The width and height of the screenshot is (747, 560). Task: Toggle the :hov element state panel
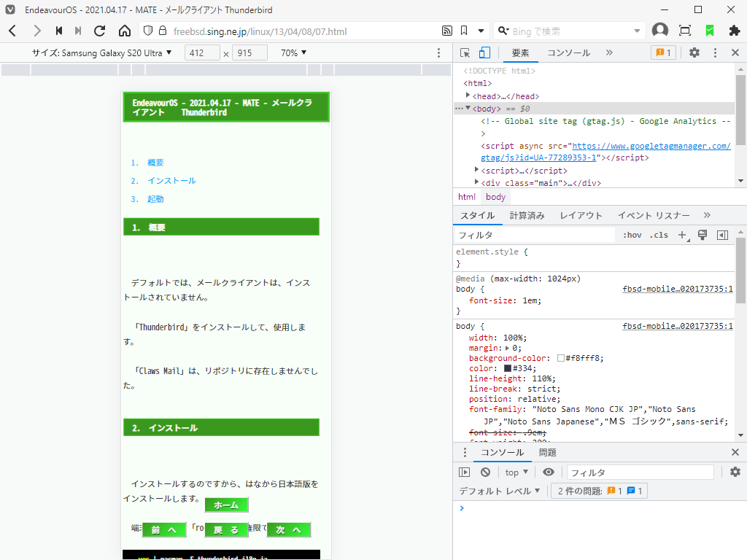632,235
